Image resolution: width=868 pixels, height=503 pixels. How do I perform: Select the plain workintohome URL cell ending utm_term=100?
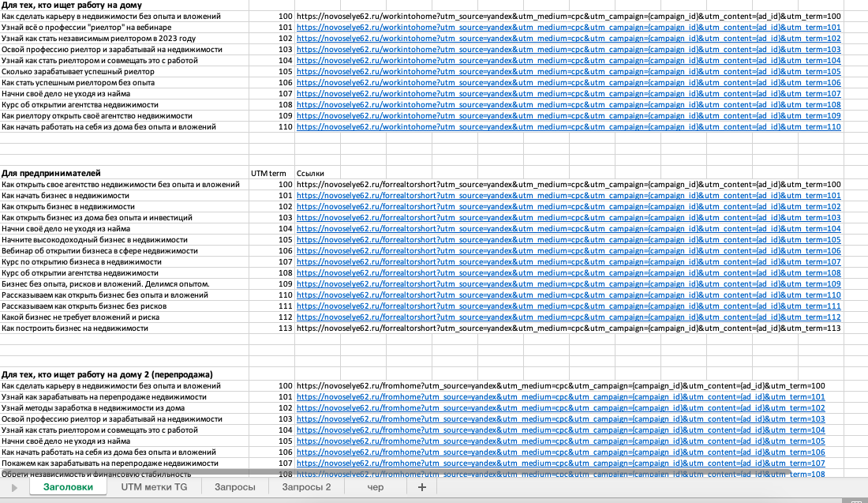(568, 16)
